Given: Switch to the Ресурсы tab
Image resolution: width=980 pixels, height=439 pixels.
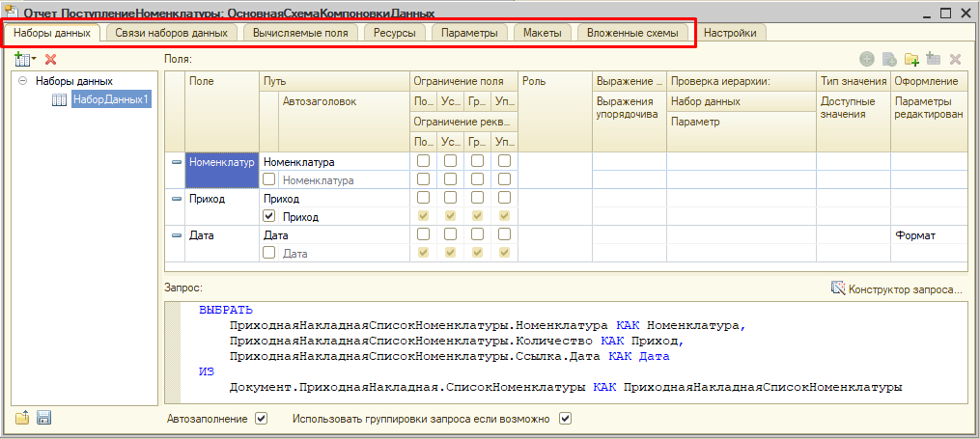Looking at the screenshot, I should click(395, 33).
